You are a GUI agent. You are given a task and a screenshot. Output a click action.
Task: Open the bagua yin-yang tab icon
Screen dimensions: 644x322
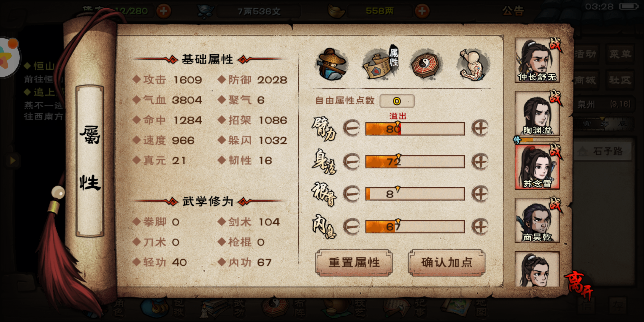point(425,64)
